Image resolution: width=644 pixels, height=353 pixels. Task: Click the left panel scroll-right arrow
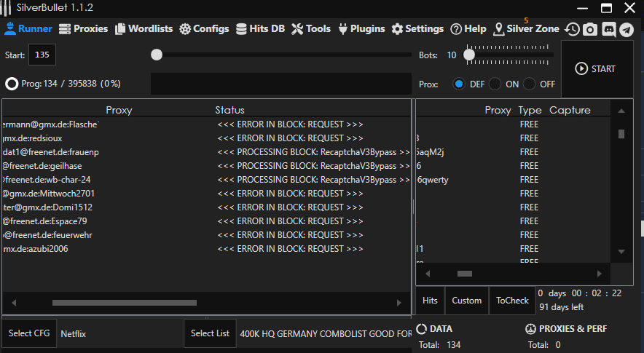point(398,303)
